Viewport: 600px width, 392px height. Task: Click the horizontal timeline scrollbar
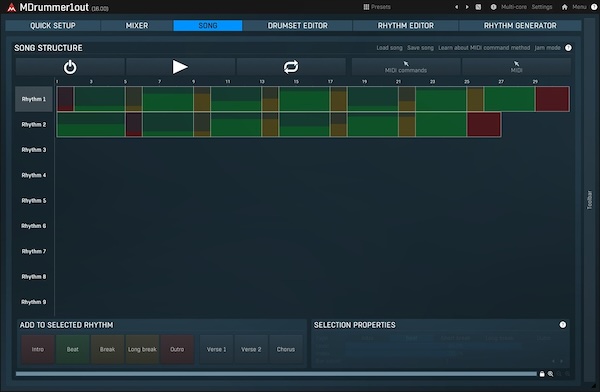pyautogui.click(x=276, y=374)
